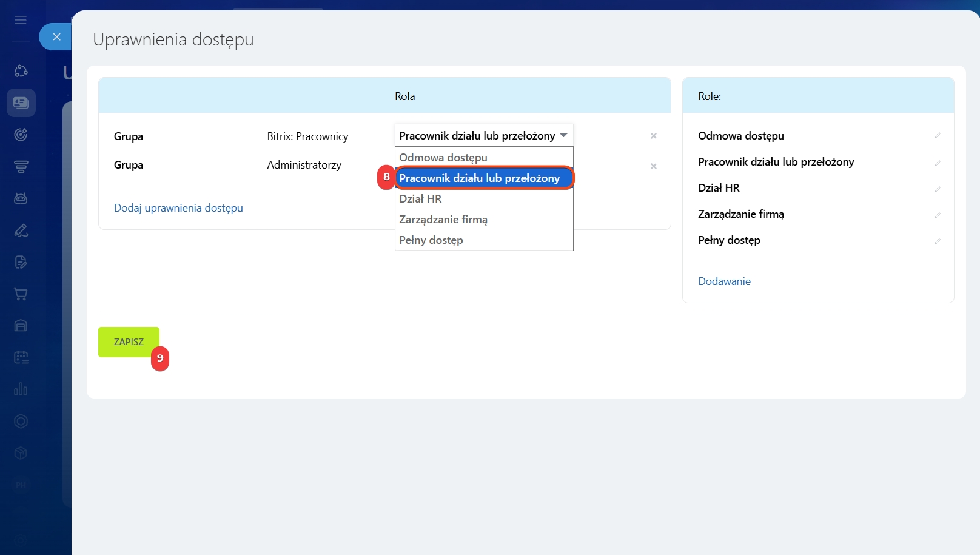Image resolution: width=980 pixels, height=555 pixels.
Task: Select Zarządzanie firmą dropdown option
Action: tap(443, 220)
